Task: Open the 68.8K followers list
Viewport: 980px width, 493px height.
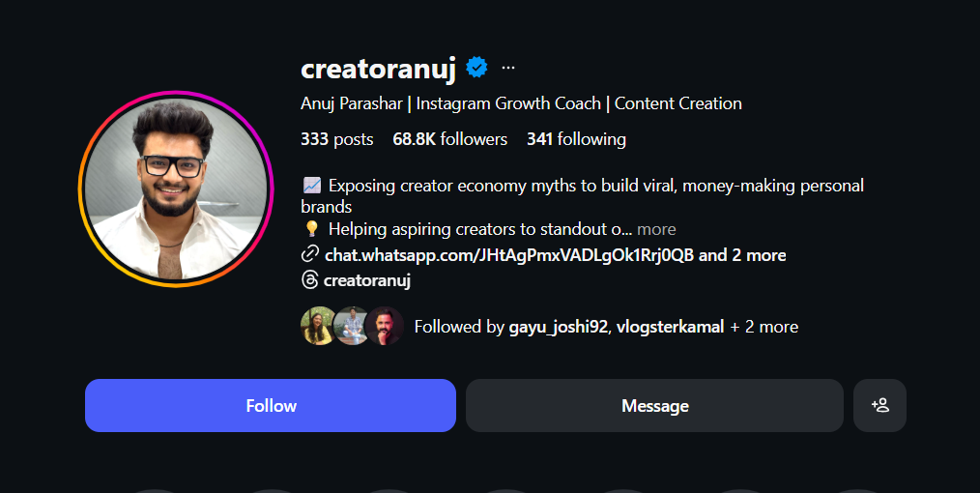Action: [x=449, y=139]
